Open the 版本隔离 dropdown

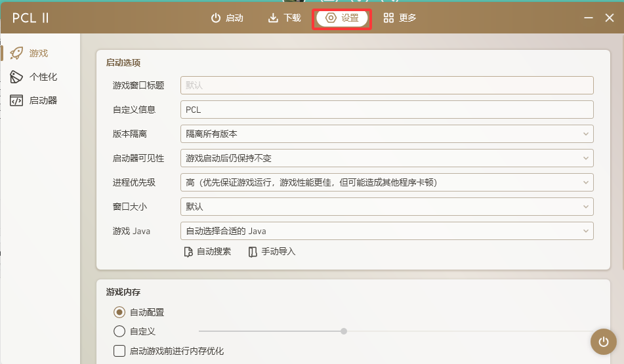[387, 134]
